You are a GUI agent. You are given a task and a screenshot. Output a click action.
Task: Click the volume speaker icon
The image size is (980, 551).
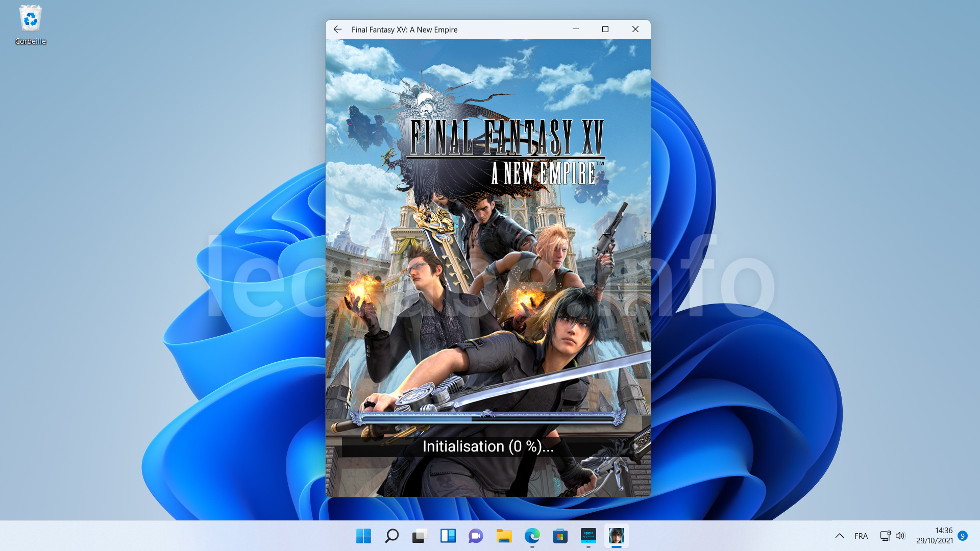click(900, 536)
